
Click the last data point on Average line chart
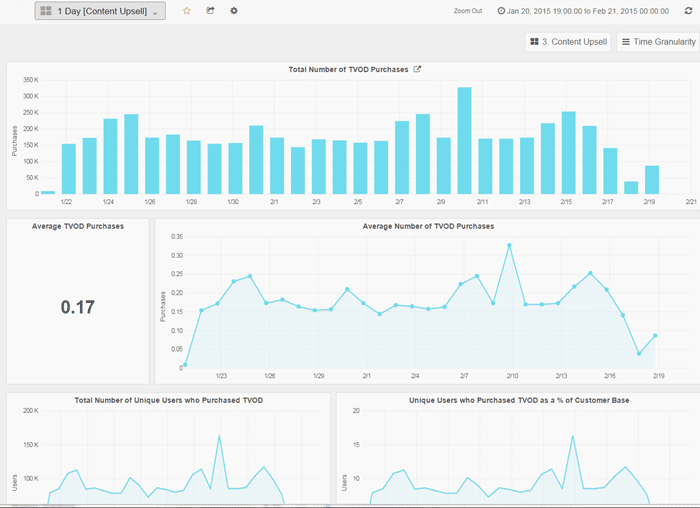point(655,336)
